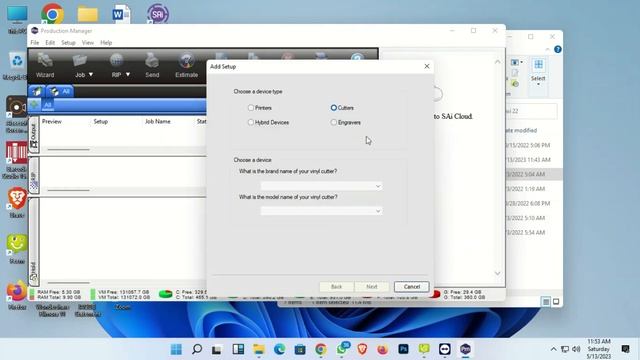Close the Add Setup dialog

pos(427,66)
